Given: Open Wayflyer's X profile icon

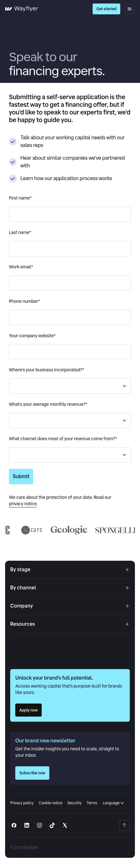Looking at the screenshot, I should (x=65, y=825).
